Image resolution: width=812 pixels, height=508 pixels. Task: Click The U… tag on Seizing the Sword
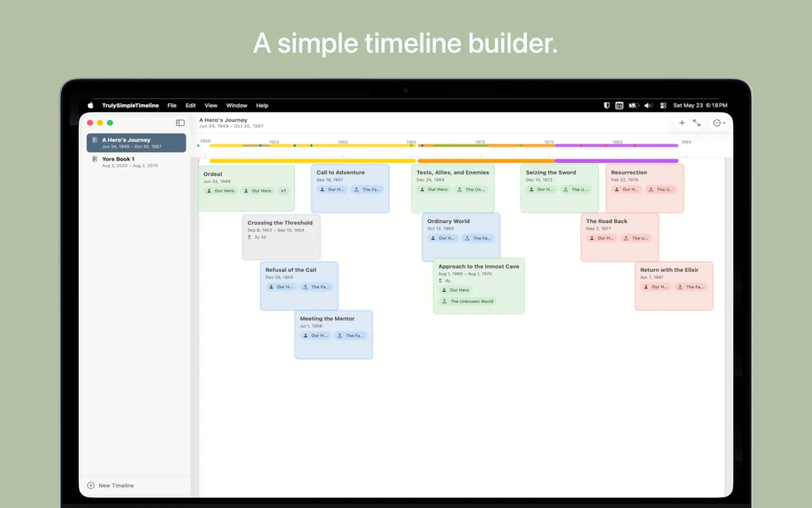click(575, 189)
